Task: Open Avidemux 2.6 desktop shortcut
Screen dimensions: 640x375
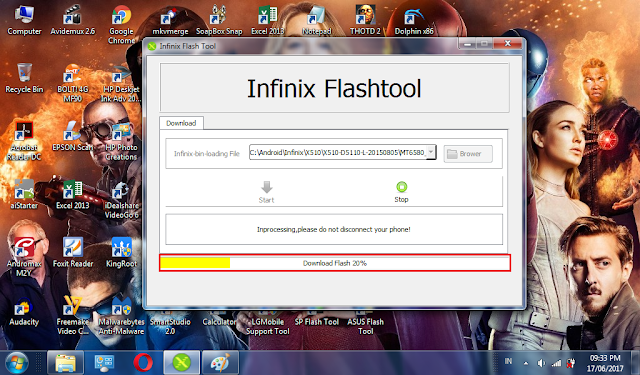Action: pyautogui.click(x=73, y=20)
